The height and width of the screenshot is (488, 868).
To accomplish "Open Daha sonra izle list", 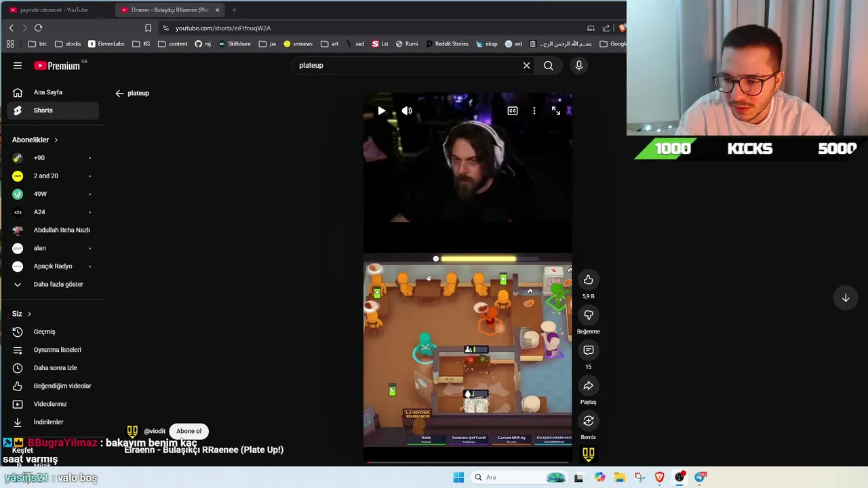I will point(53,368).
